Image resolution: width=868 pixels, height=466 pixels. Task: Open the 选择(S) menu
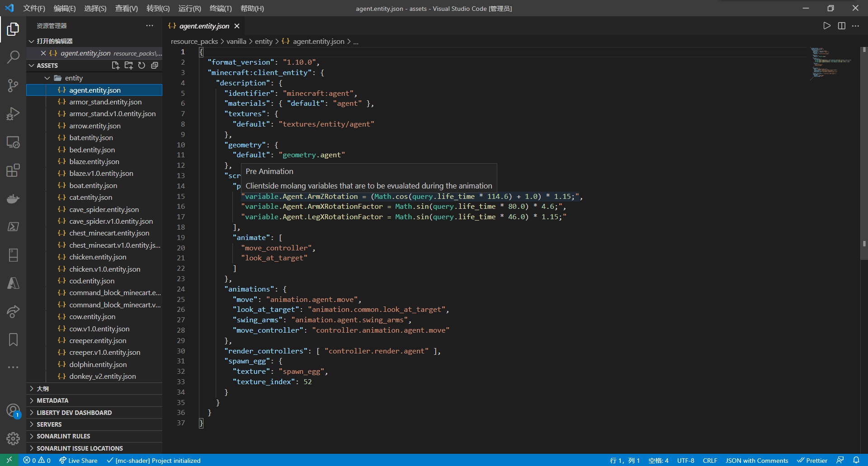[x=95, y=8]
